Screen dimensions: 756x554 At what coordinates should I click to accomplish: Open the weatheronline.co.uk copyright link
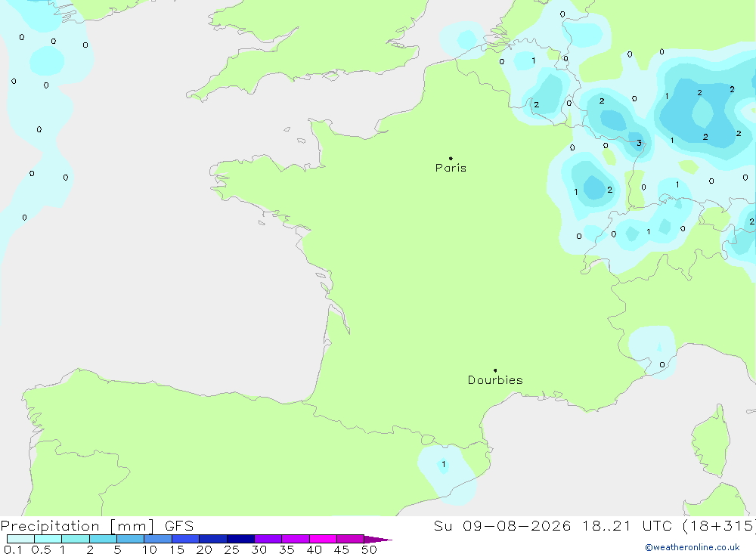coord(692,547)
